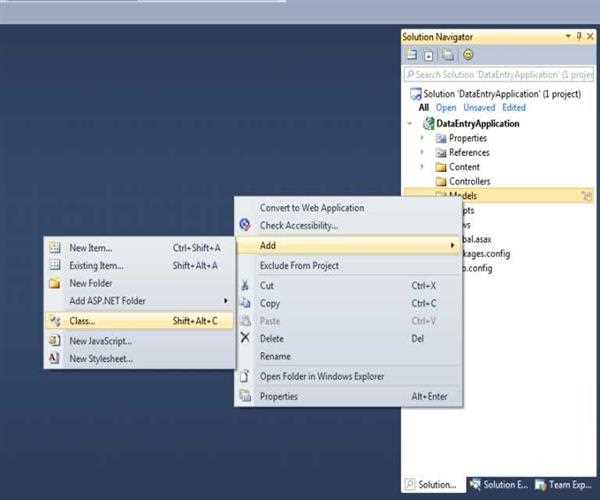Click the Delete X icon in context menu
Image resolution: width=600 pixels, height=500 pixels.
[x=245, y=338]
